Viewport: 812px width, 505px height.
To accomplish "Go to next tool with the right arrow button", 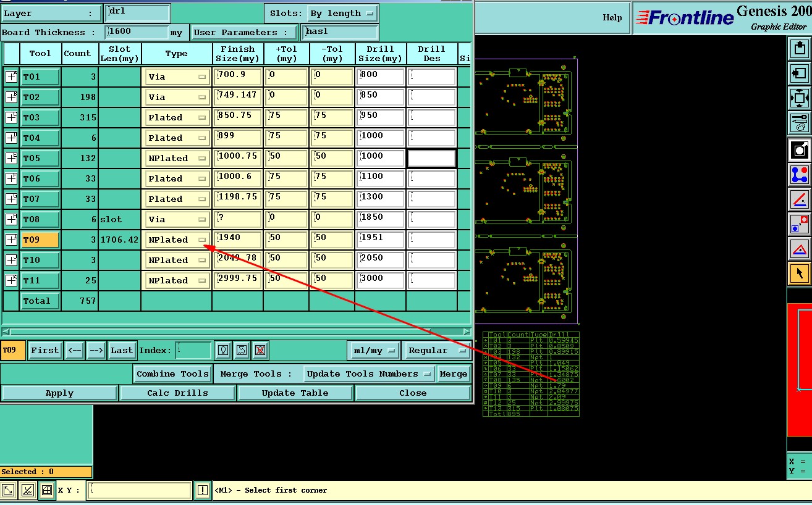I will click(x=96, y=350).
